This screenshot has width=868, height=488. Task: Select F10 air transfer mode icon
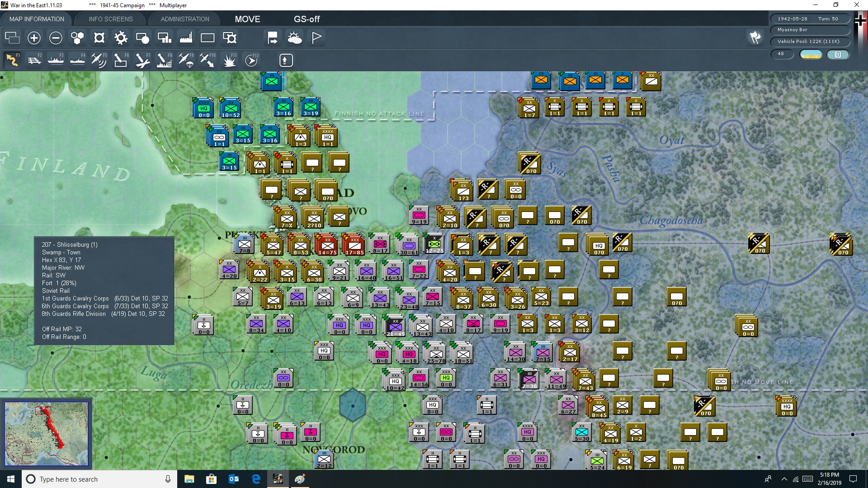pos(208,60)
